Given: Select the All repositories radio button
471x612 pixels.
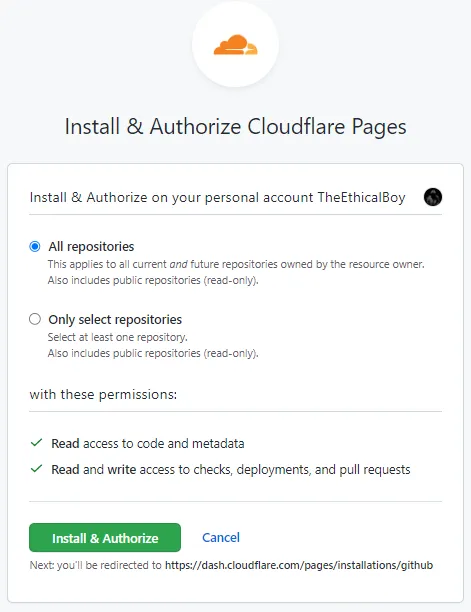Looking at the screenshot, I should tap(35, 246).
